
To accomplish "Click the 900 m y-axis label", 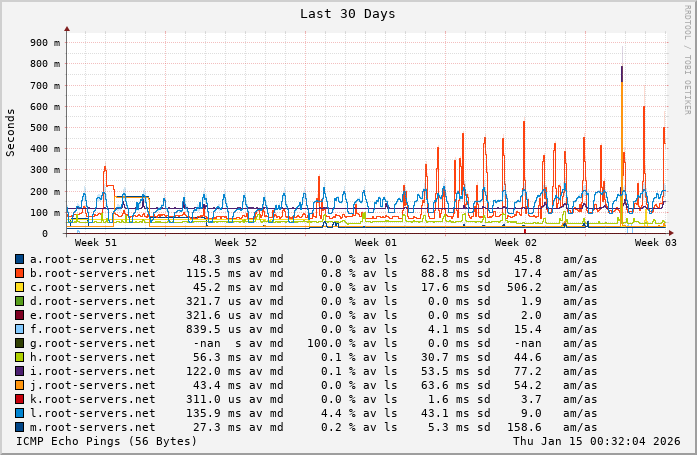I will pos(45,43).
